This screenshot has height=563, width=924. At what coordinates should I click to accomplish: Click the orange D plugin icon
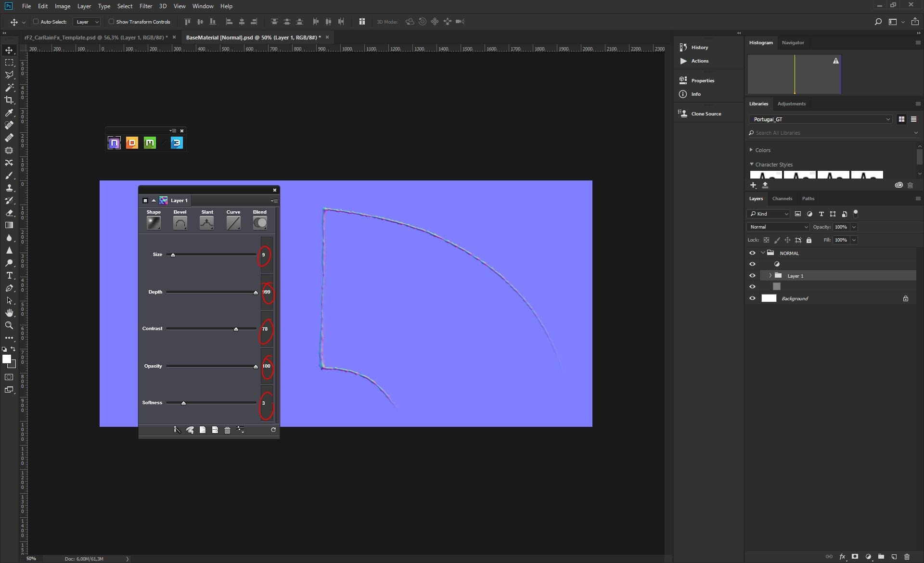pos(132,143)
